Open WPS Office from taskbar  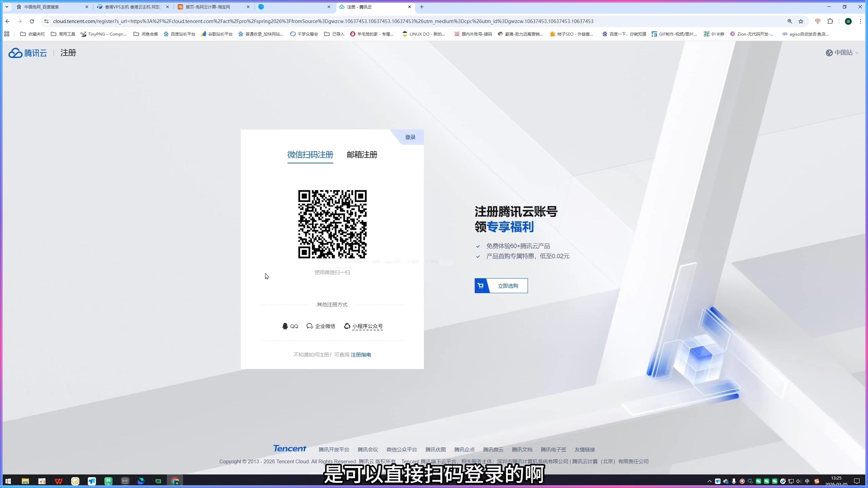coord(59,481)
